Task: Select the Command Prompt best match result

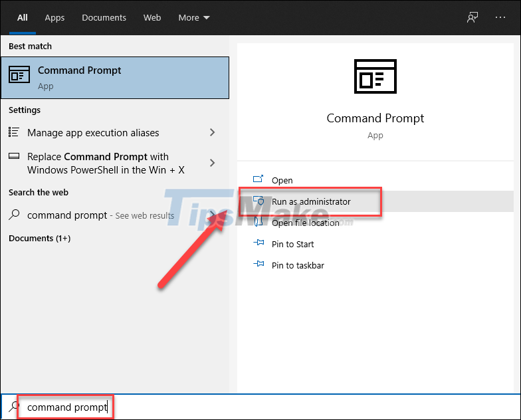Action: click(x=115, y=78)
